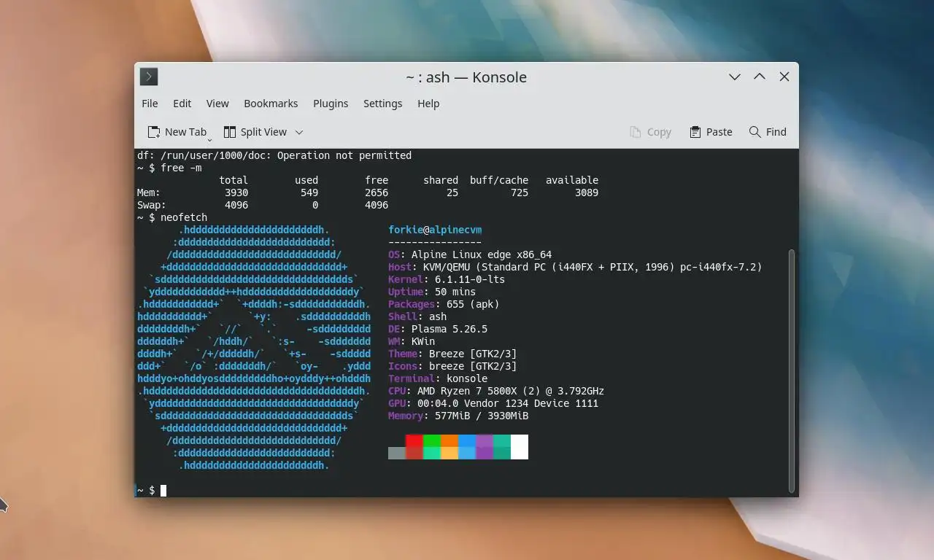Click the 'Plasma 5.26.5' DE text

click(x=449, y=329)
